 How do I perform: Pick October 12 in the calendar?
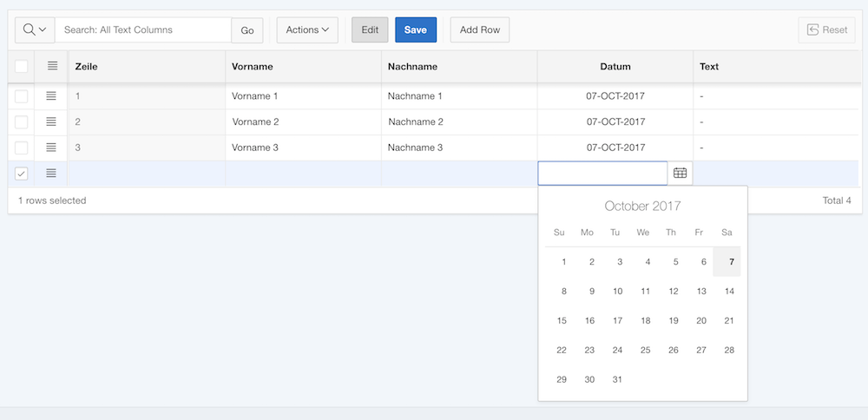tap(671, 291)
